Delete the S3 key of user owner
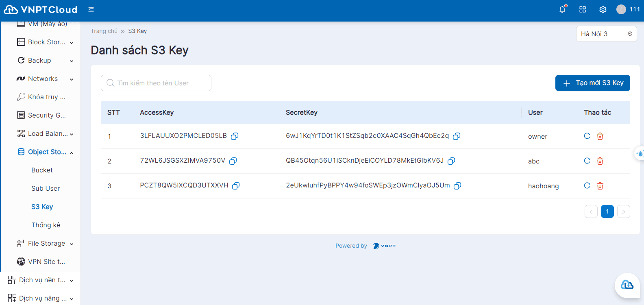 600,136
